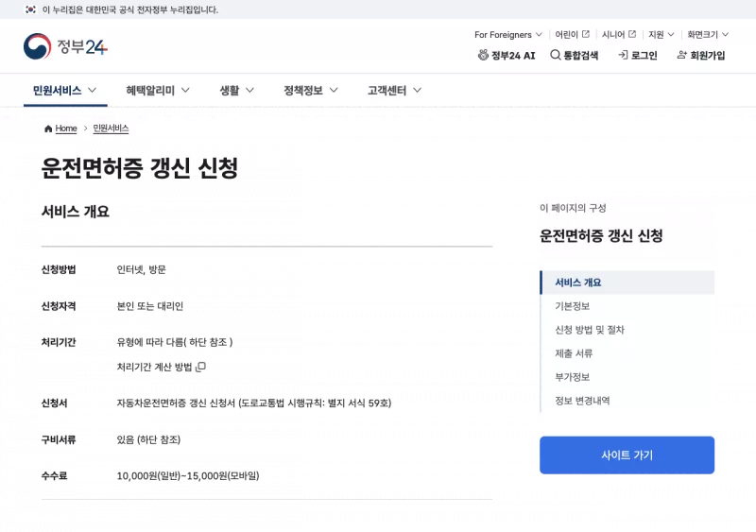
Task: Open 통합검색 search
Action: coord(575,55)
